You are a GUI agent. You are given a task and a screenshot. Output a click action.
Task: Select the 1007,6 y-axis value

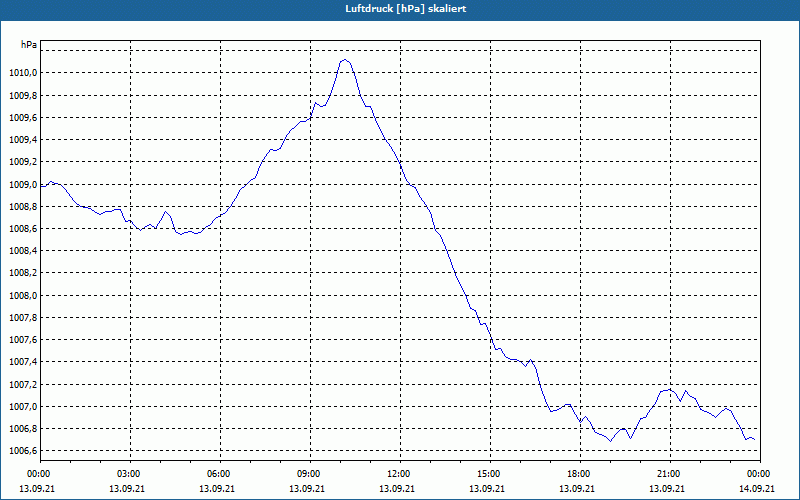point(23,340)
